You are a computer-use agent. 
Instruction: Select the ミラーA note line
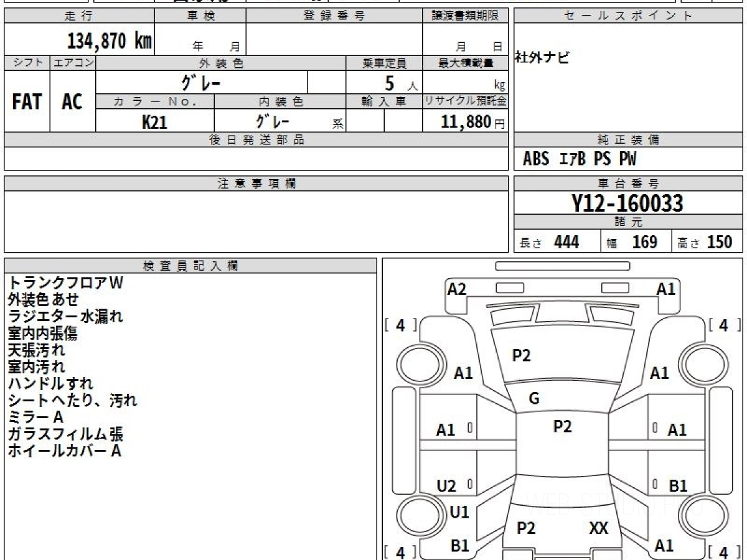coord(35,417)
